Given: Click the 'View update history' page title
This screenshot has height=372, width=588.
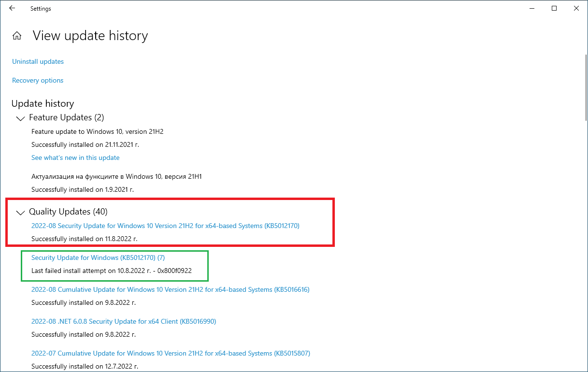Looking at the screenshot, I should click(90, 36).
